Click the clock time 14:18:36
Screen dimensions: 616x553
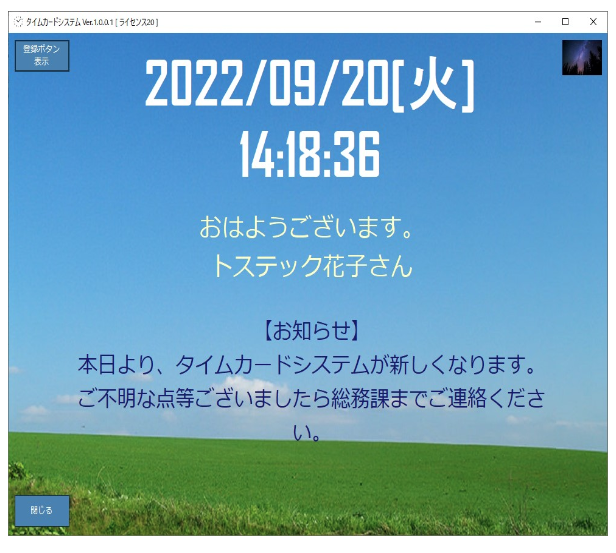[309, 156]
